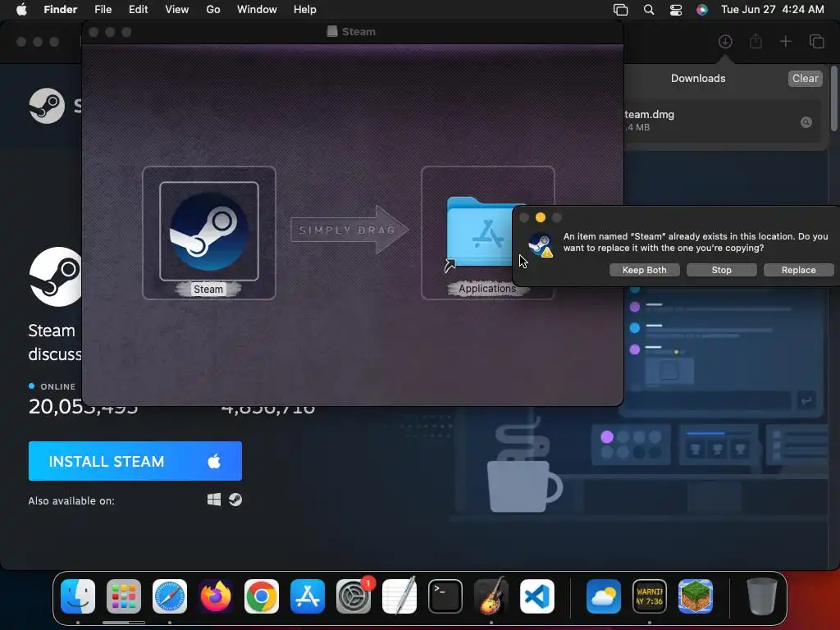
Task: Click the Windows platform icon
Action: coord(214,500)
